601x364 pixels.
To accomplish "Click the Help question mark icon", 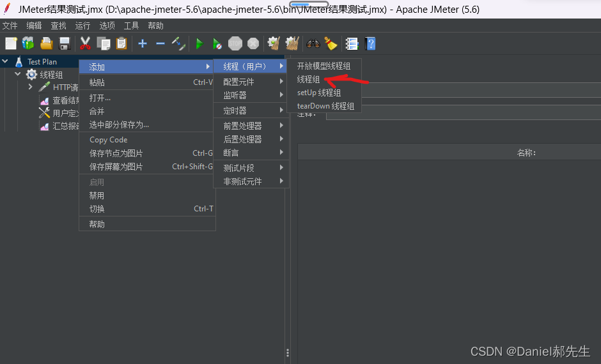I will coord(370,43).
